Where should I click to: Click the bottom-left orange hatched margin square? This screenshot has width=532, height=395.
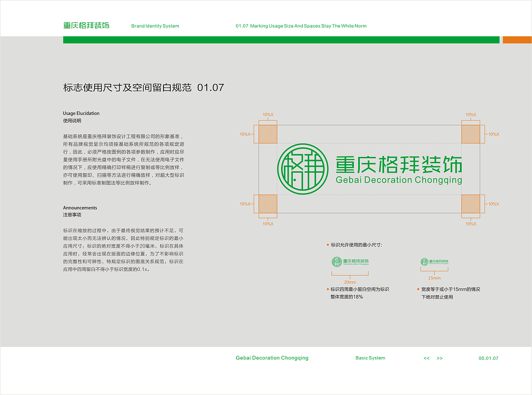click(268, 204)
